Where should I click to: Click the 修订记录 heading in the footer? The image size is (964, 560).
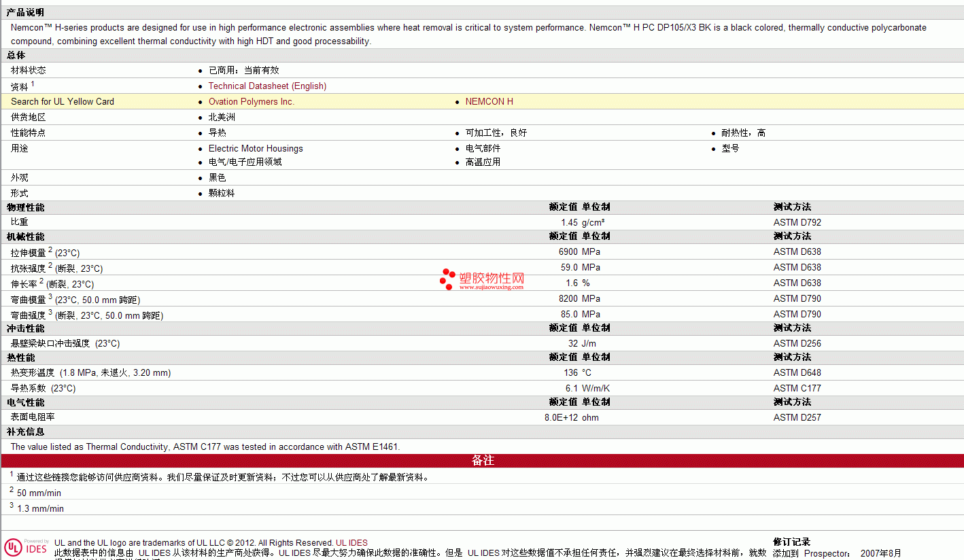[x=791, y=542]
